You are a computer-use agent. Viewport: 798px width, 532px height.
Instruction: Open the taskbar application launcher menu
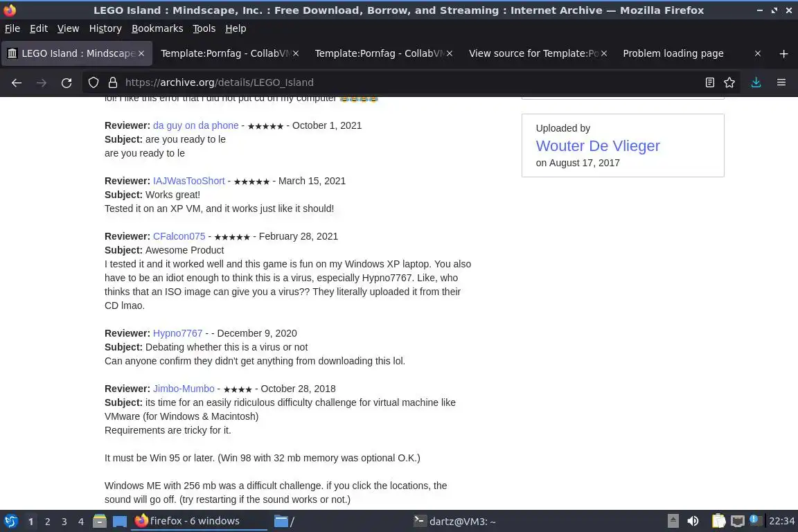click(10, 521)
